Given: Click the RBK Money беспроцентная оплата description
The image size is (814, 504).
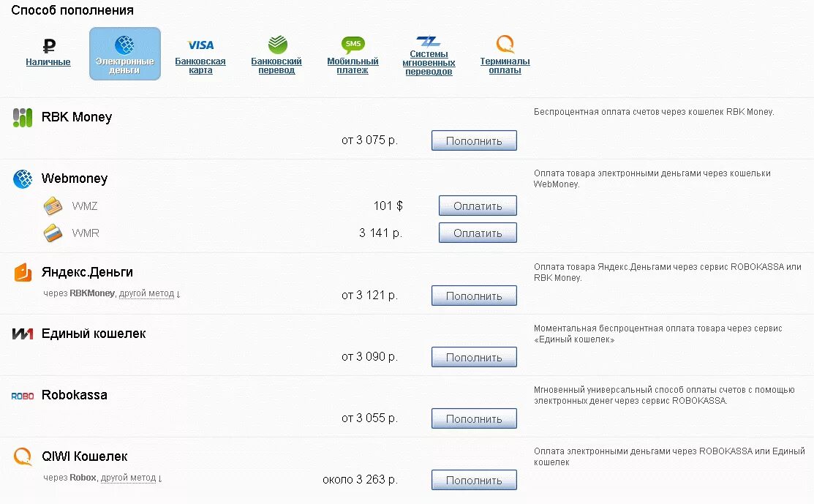Looking at the screenshot, I should 654,112.
